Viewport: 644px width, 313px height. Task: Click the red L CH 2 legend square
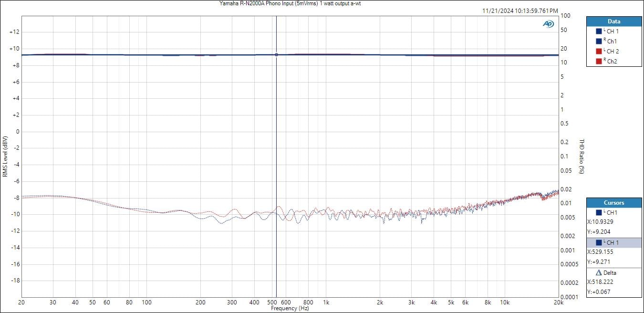point(599,51)
